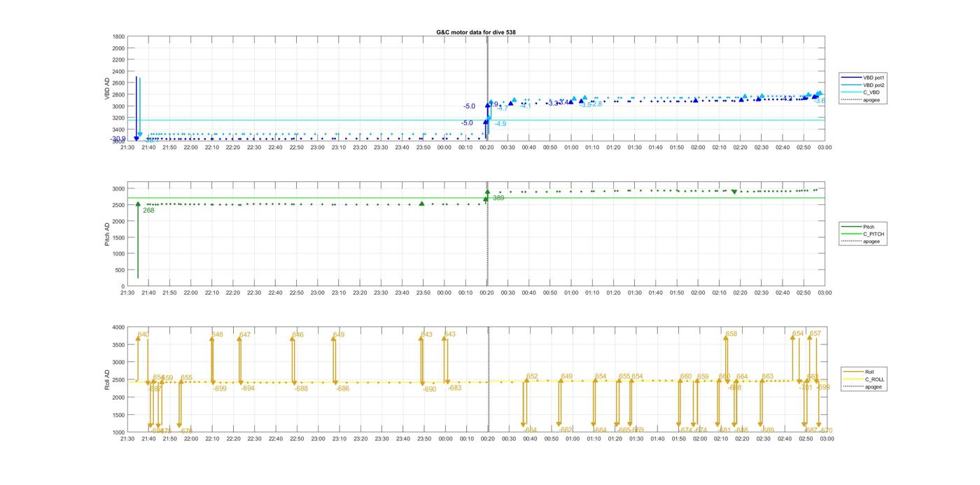Screen dimensions: 980x485
Task: Click the "500" tick on the Pitch axis
Action: [120, 270]
